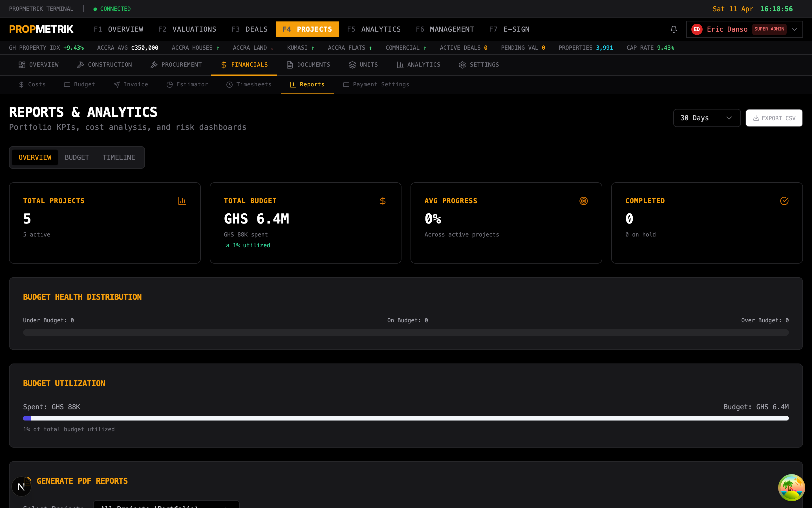
Task: Switch report view to BUDGET
Action: coord(77,157)
